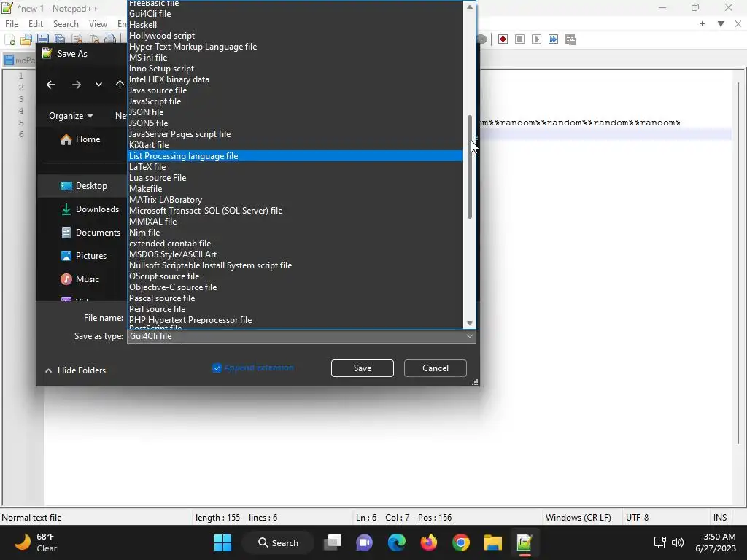
Task: Start macro recording with the red record icon
Action: coord(503,39)
